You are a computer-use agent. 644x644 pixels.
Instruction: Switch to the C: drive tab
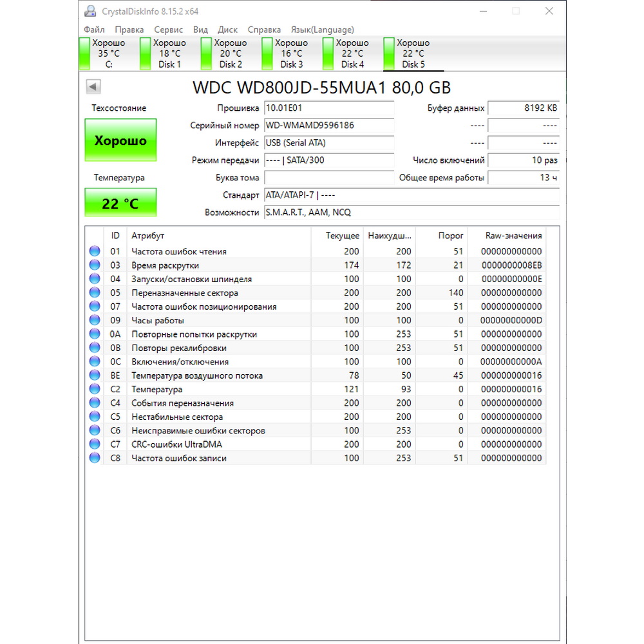coord(108,53)
